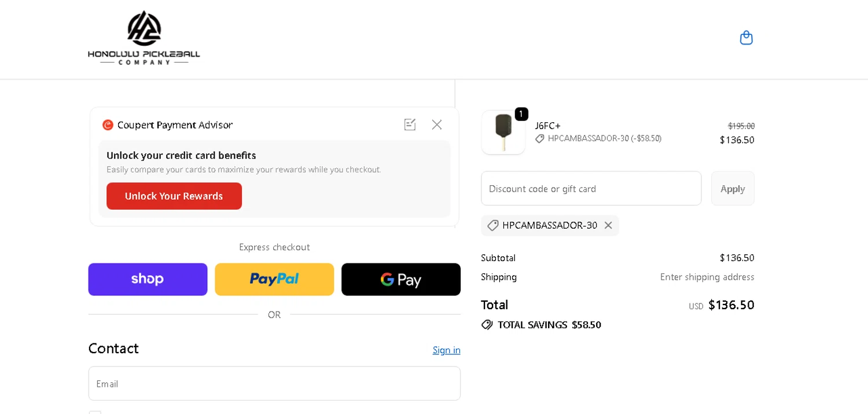Click the tag icon under J6FC+ item
Image resolution: width=868 pixels, height=414 pixels.
pos(540,139)
